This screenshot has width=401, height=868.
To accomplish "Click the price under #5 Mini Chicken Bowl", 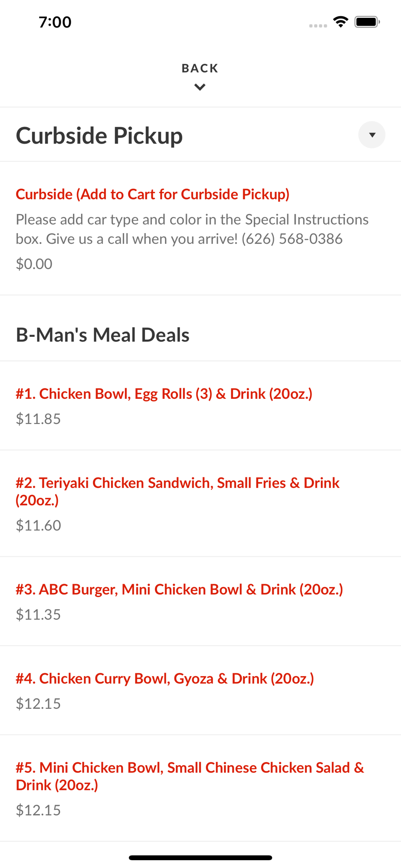I will [x=38, y=810].
